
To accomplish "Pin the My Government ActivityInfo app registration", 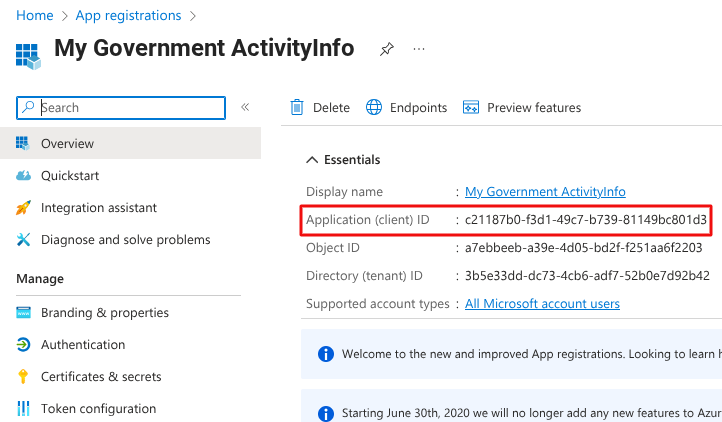I will (386, 49).
